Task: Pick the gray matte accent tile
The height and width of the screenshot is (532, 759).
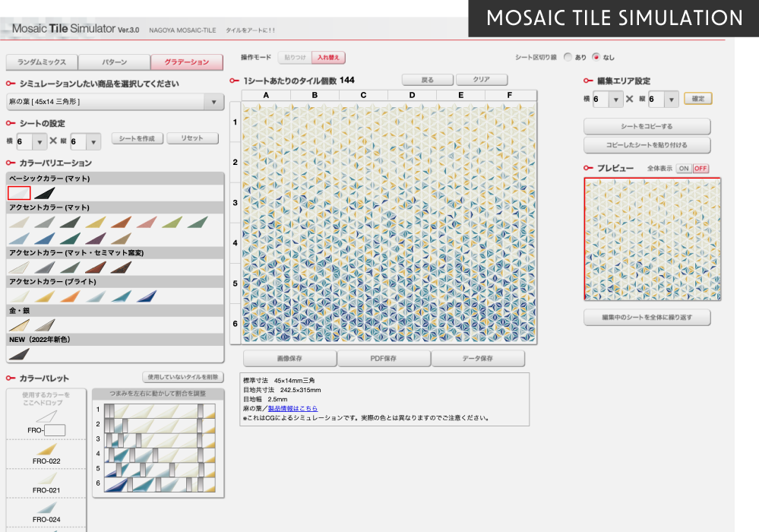Action: 45,222
